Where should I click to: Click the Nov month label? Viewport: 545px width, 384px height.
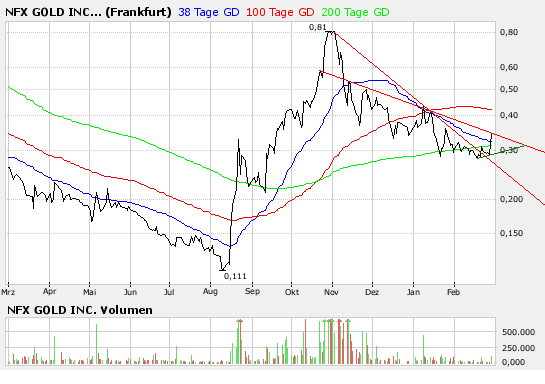click(x=331, y=292)
